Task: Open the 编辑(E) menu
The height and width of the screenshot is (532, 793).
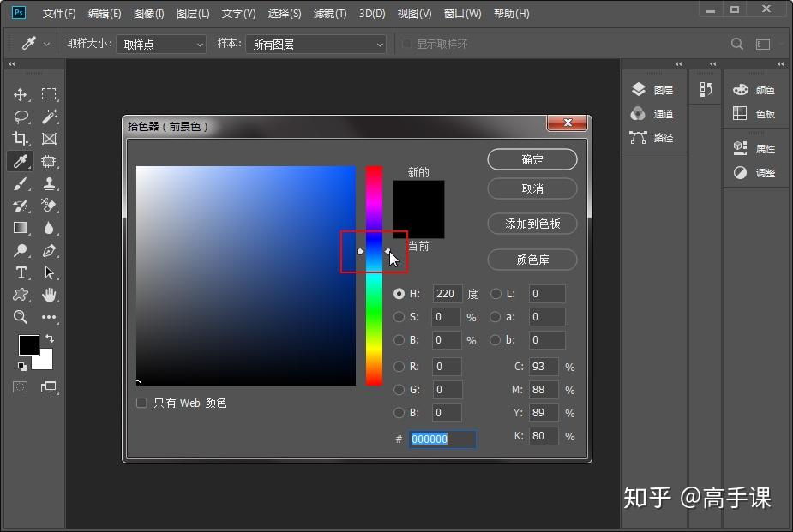Action: tap(105, 14)
